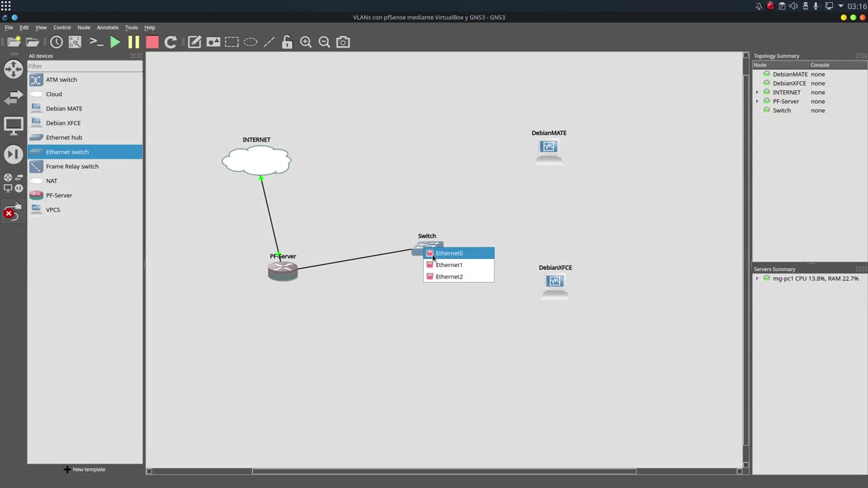868x488 pixels.
Task: Open the View menu
Action: tap(41, 28)
